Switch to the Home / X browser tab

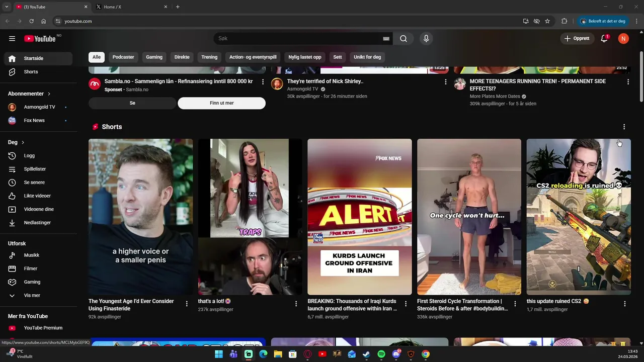point(131,7)
